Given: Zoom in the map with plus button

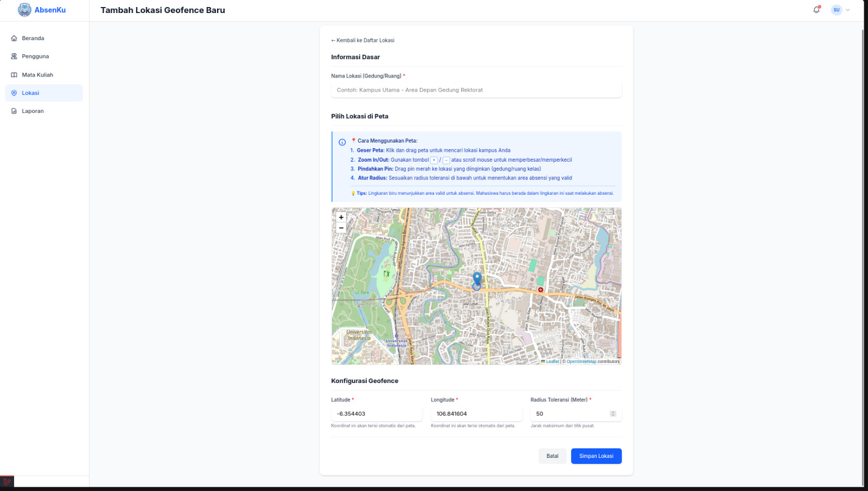Looking at the screenshot, I should click(x=341, y=217).
